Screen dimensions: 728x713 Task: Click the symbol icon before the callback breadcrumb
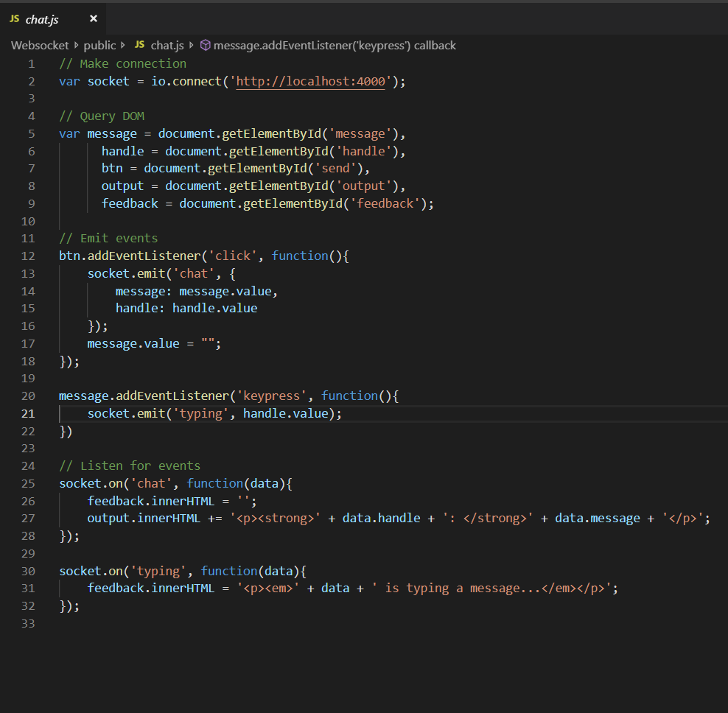(204, 45)
